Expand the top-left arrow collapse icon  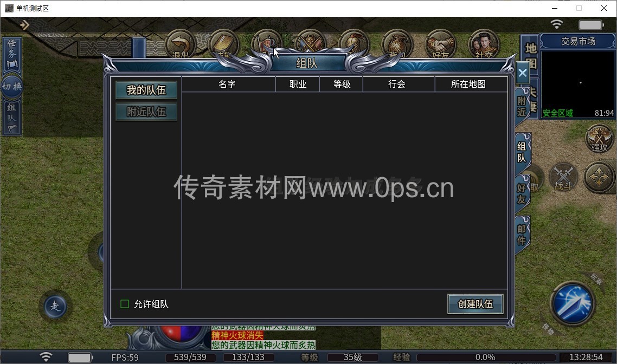pos(24,25)
